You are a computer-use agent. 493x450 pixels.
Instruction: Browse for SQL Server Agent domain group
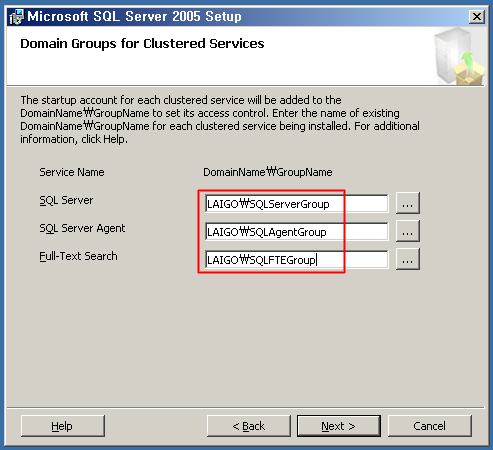[x=408, y=231]
